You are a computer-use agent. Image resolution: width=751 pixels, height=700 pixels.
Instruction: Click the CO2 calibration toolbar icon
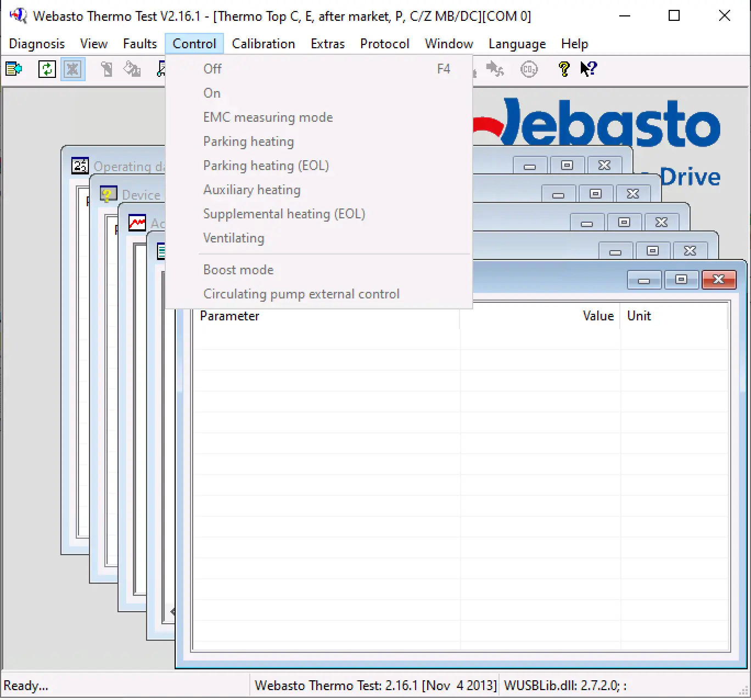[529, 69]
